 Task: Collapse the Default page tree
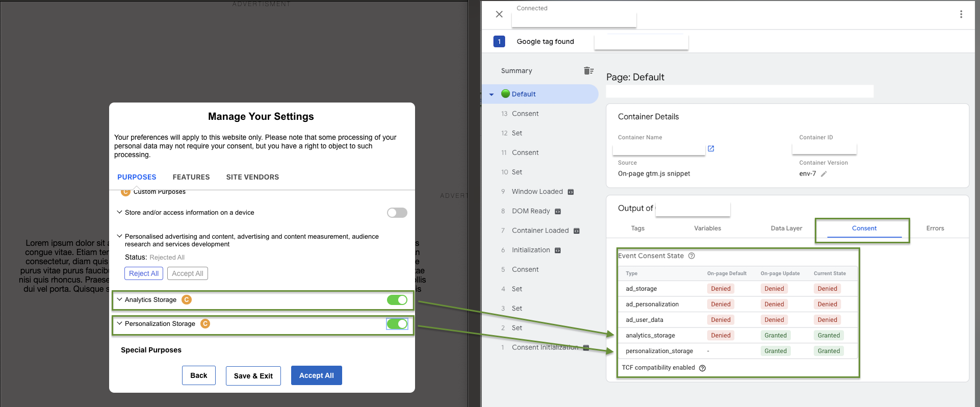tap(492, 94)
